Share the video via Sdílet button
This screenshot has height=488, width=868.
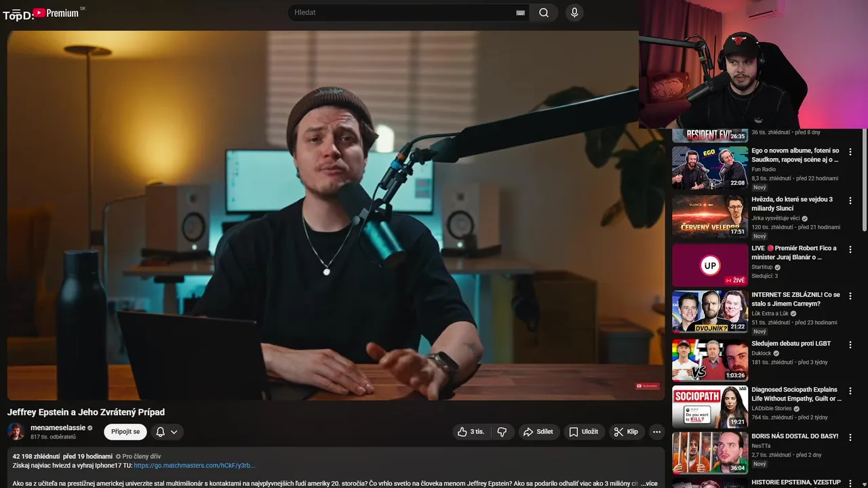tap(538, 432)
